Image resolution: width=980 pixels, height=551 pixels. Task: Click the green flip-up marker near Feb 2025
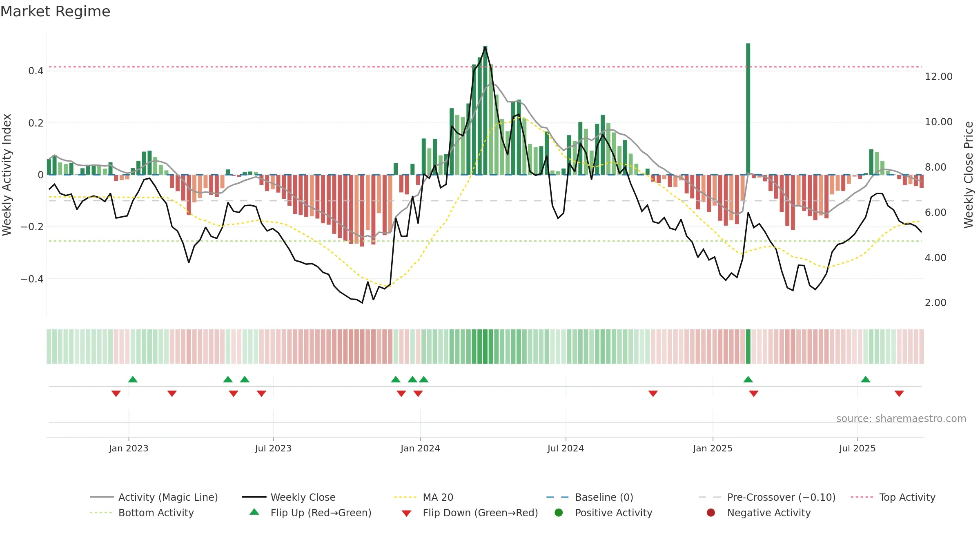click(748, 379)
